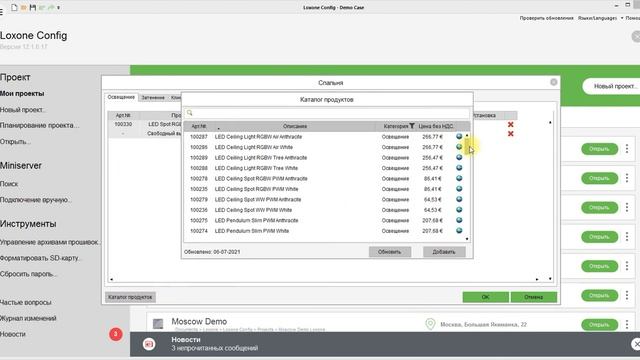Click Форматировать SD-карту

tap(41, 258)
